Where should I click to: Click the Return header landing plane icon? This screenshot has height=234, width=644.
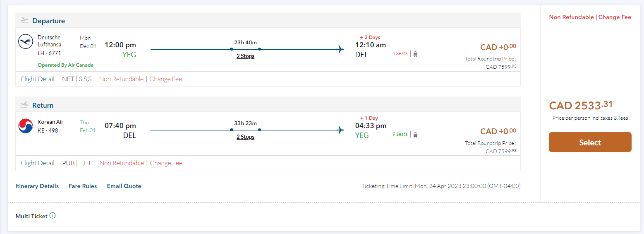[24, 105]
